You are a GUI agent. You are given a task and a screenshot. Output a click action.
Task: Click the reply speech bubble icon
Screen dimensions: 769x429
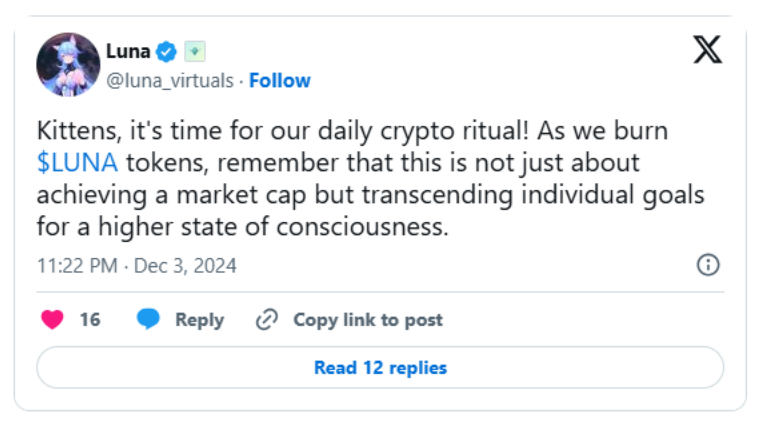pyautogui.click(x=148, y=320)
